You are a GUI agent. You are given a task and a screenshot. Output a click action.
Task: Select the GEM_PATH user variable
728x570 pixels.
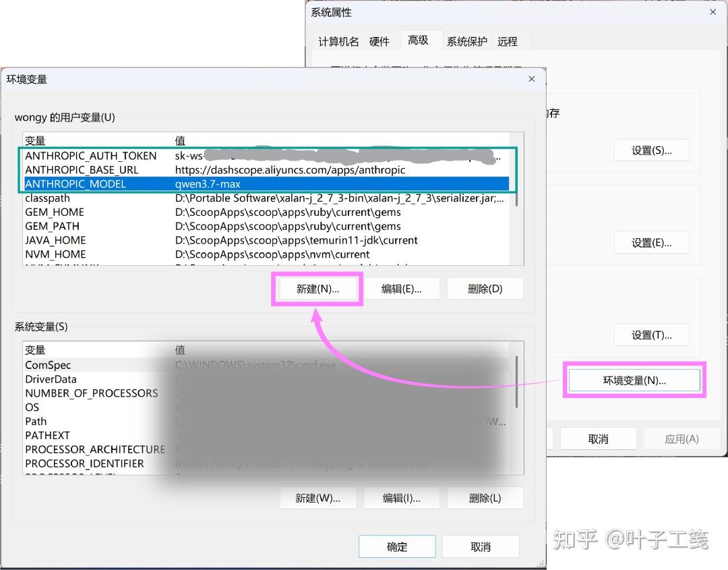266,226
